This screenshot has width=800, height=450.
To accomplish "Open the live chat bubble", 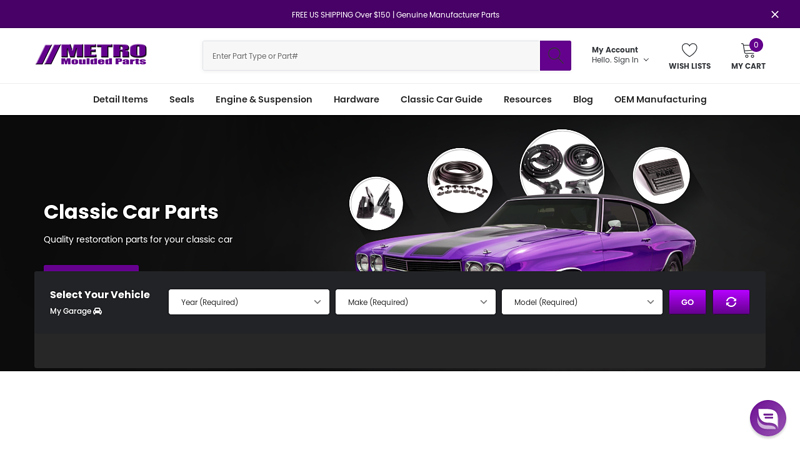I will click(767, 418).
